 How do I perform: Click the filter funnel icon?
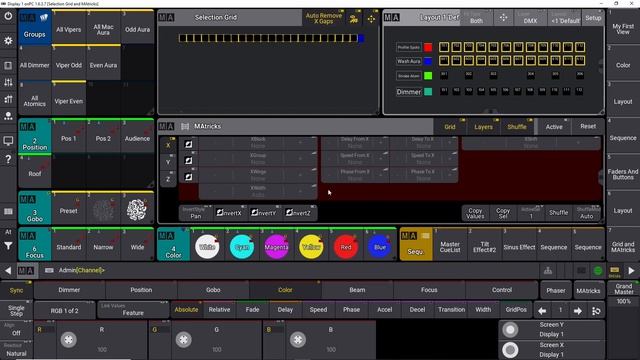[8, 246]
